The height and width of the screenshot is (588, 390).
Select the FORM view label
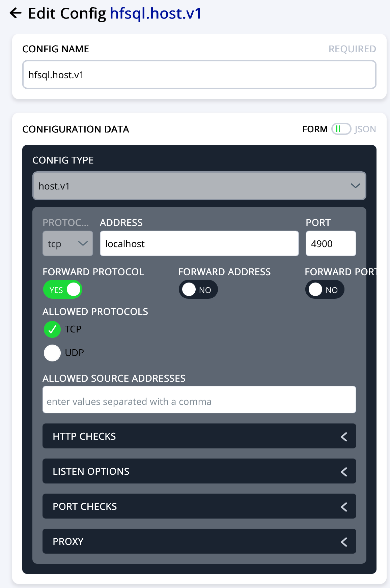click(315, 129)
